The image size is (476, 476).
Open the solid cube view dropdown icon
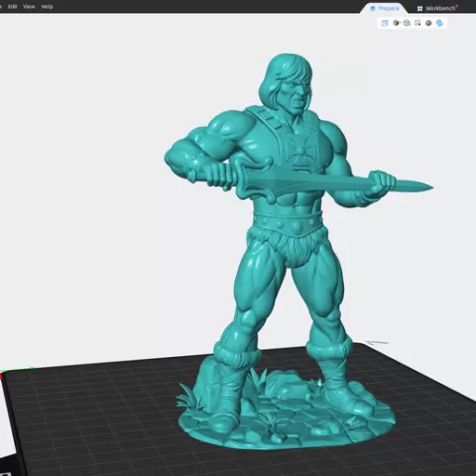(396, 23)
